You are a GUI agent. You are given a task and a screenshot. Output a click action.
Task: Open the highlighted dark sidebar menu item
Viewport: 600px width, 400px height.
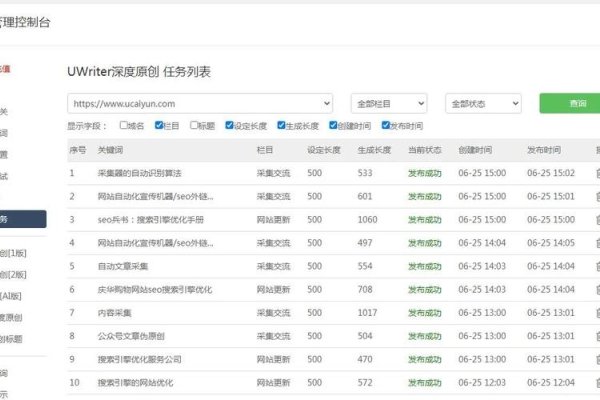tap(23, 219)
